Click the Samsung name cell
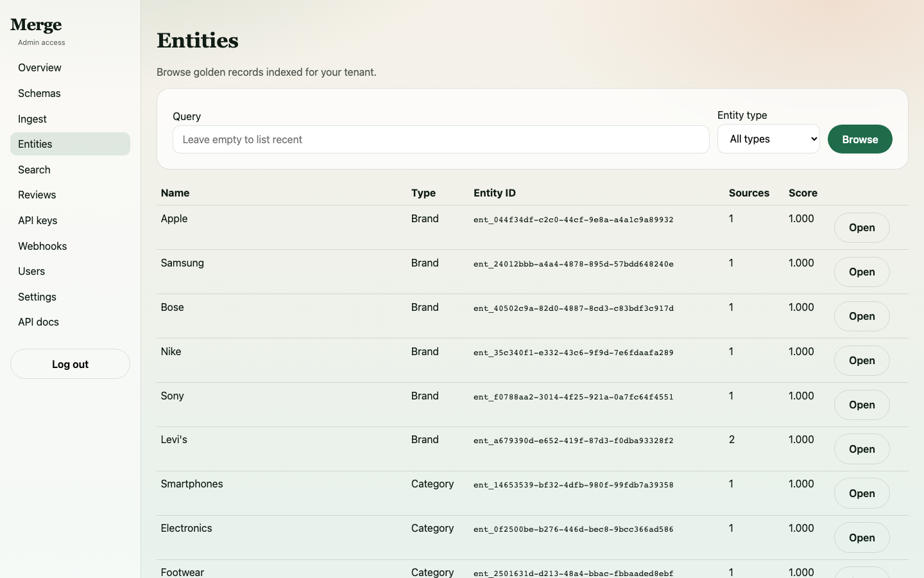 [x=182, y=263]
